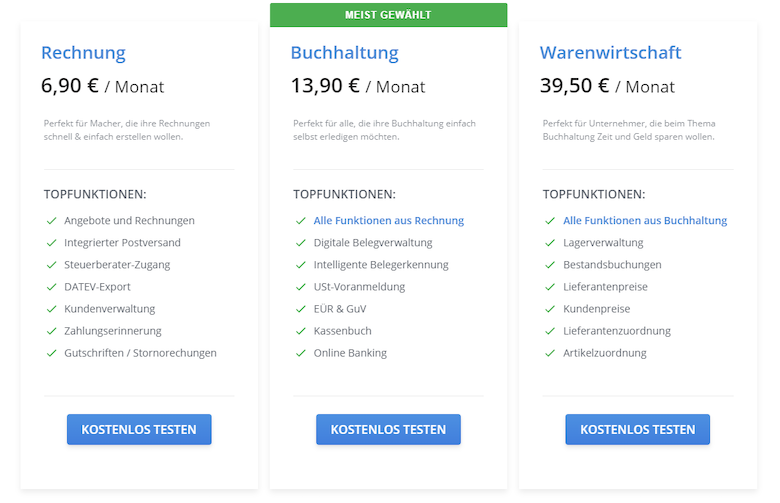Image resolution: width=780 pixels, height=503 pixels.
Task: Click the checkmark next to Kassenbuch
Action: point(300,331)
